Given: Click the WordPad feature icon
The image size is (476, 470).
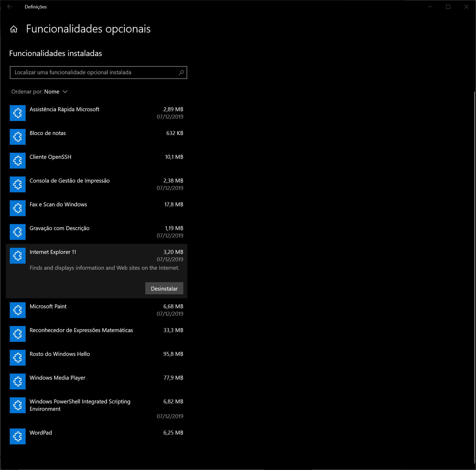Looking at the screenshot, I should [x=18, y=436].
